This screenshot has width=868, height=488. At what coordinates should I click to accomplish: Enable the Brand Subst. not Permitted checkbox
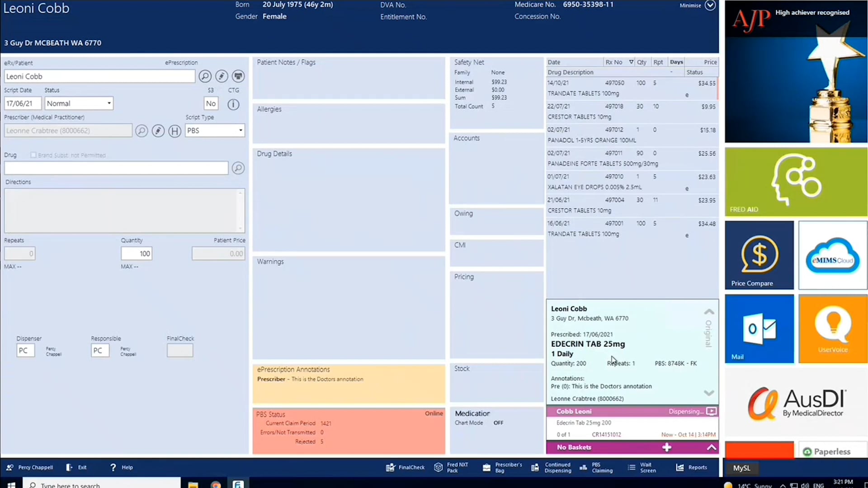pos(33,155)
